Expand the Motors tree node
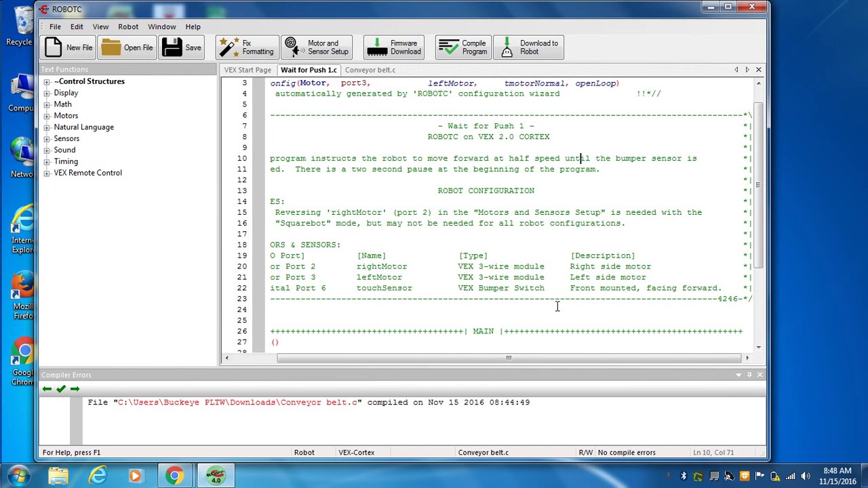Screen dimensions: 868x488 (x=47, y=116)
